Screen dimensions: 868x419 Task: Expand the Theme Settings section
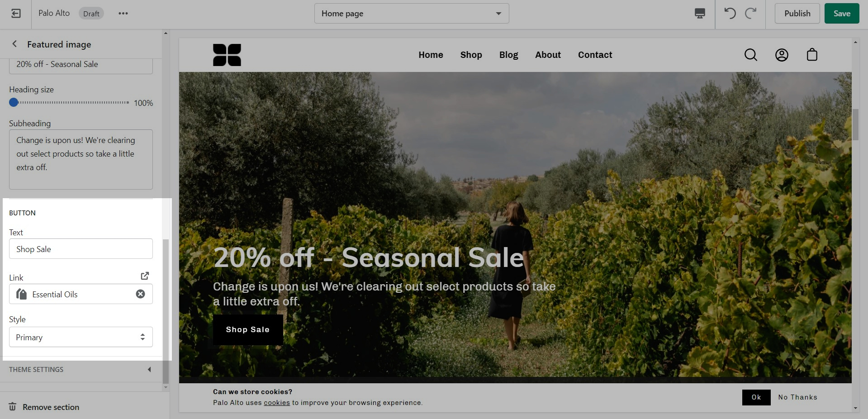(x=81, y=370)
